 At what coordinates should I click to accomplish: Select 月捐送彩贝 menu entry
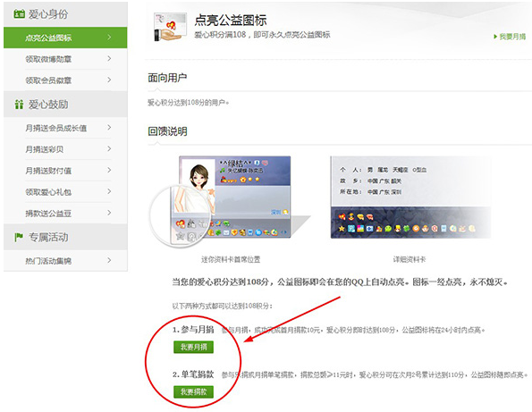pyautogui.click(x=65, y=149)
